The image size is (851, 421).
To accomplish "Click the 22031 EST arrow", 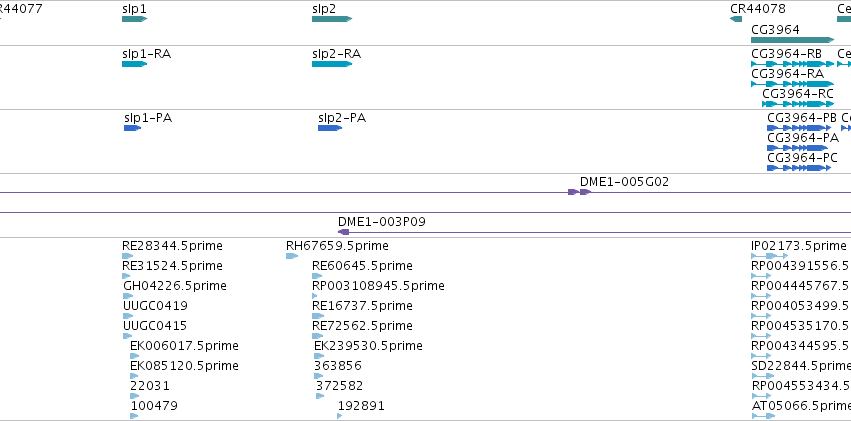I will point(135,397).
